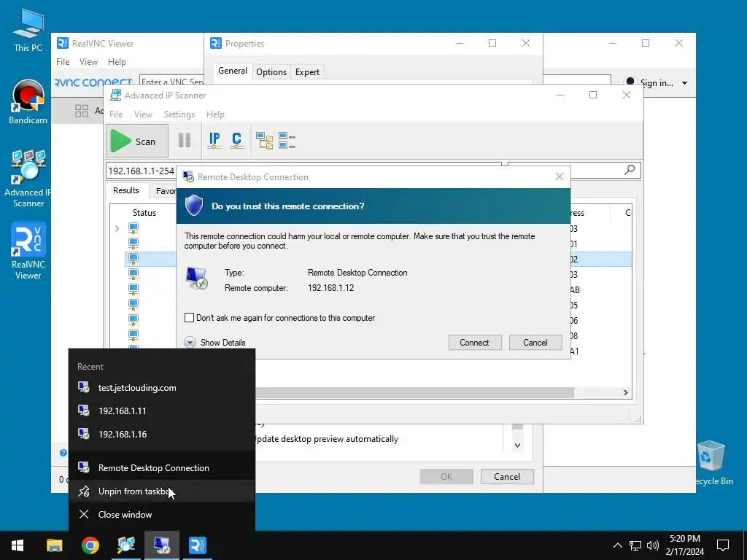This screenshot has width=747, height=560.
Task: Open File Explorer from the taskbar
Action: [54, 545]
